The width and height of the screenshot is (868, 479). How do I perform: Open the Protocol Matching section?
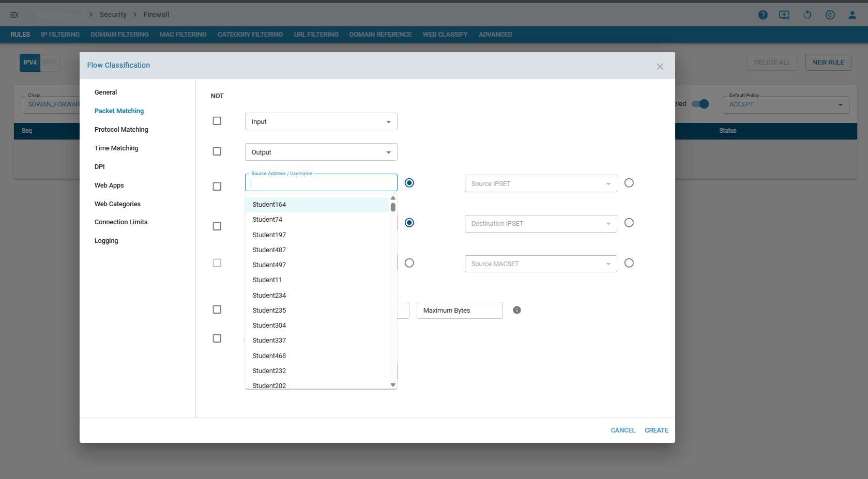click(x=121, y=130)
